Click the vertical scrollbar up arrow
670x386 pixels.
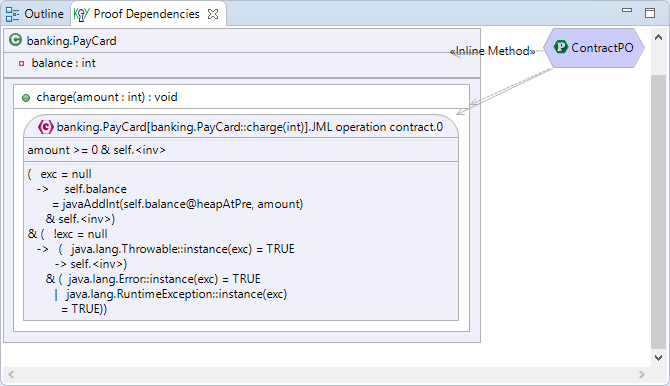pyautogui.click(x=658, y=38)
